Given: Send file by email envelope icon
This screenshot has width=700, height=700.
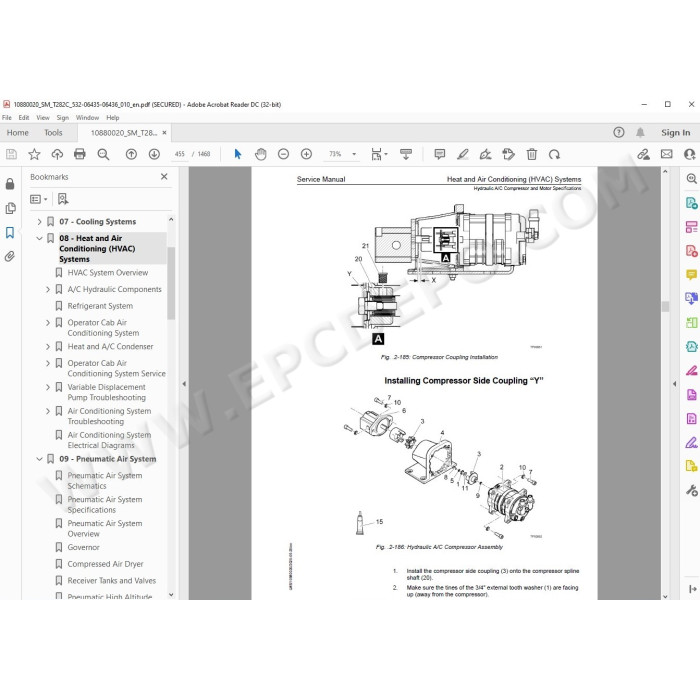Looking at the screenshot, I should coord(667,154).
